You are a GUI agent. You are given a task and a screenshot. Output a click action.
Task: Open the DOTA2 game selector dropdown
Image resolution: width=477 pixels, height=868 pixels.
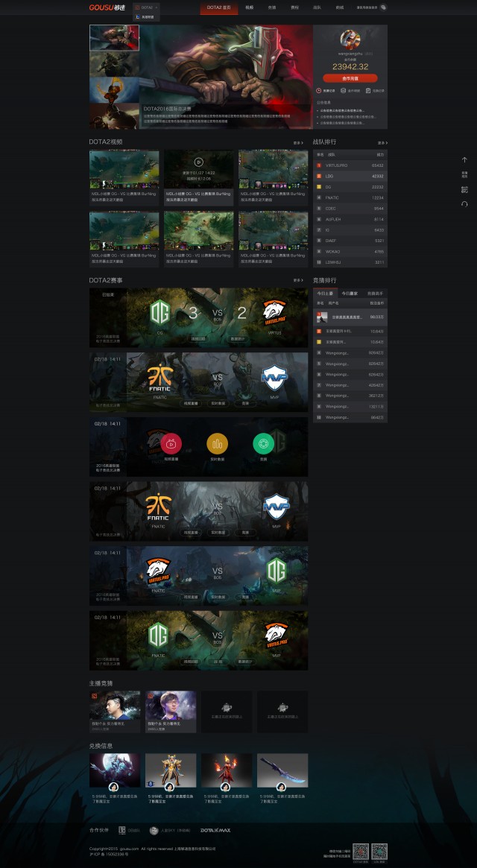(147, 7)
